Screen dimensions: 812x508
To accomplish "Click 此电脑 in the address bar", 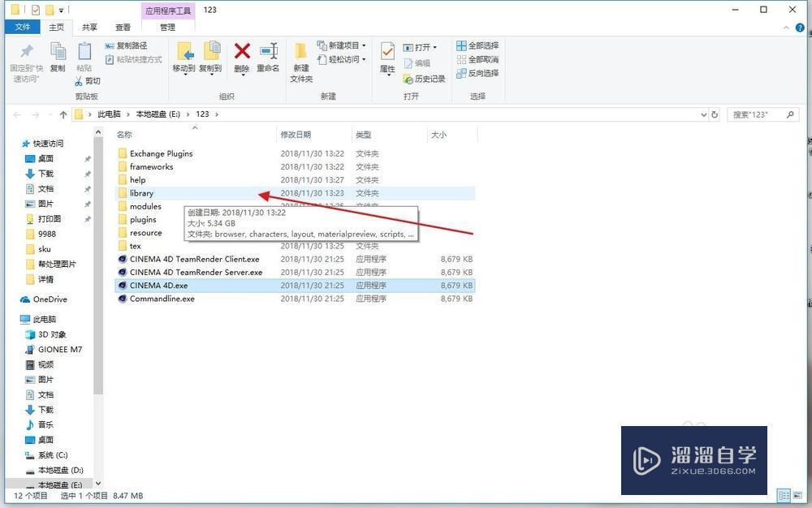I will pyautogui.click(x=109, y=114).
